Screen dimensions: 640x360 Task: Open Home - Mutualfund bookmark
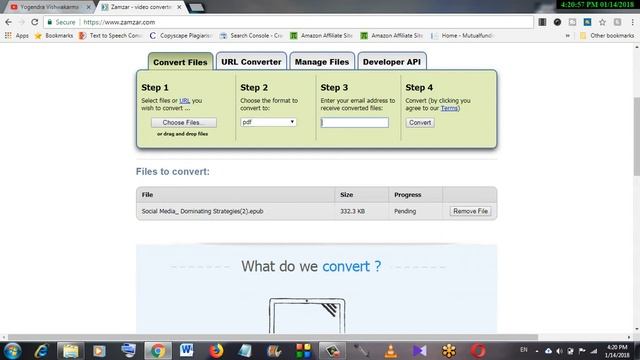pyautogui.click(x=462, y=36)
